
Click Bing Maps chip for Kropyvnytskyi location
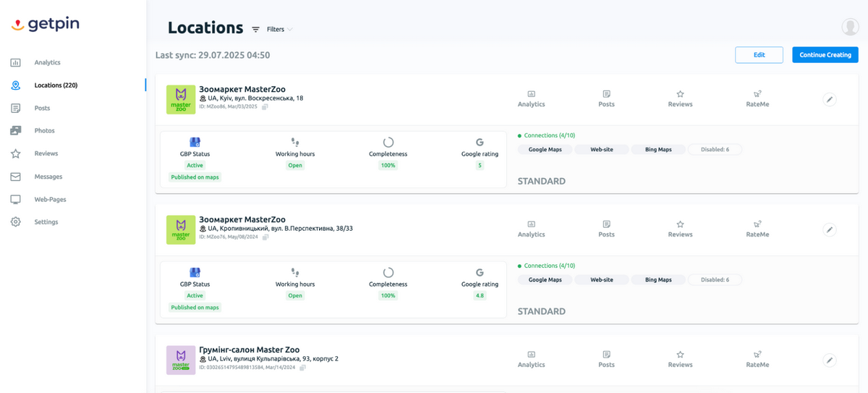coord(658,280)
